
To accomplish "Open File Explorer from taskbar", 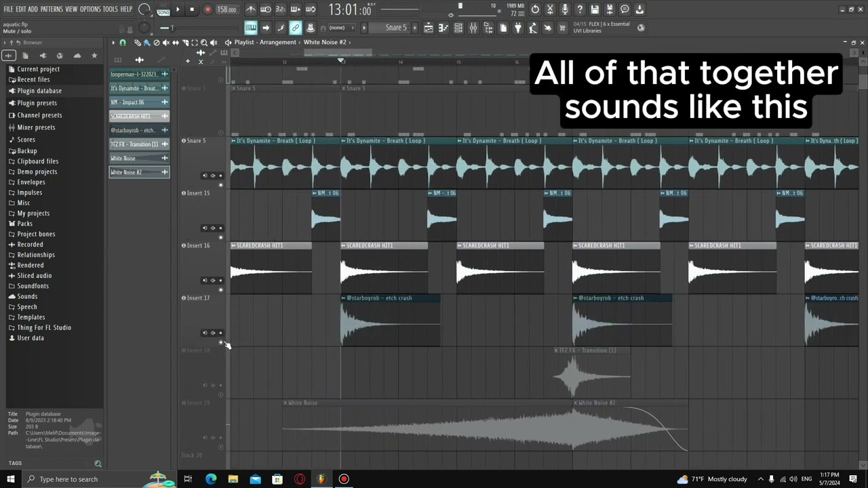I will tap(233, 479).
